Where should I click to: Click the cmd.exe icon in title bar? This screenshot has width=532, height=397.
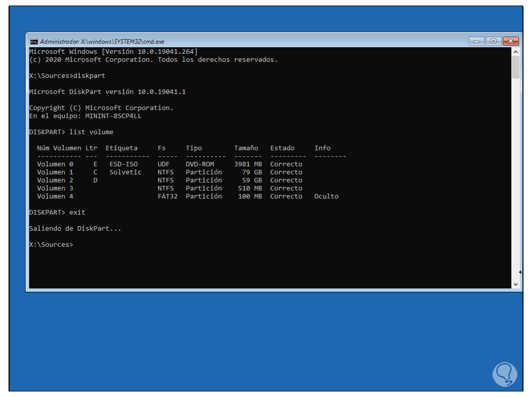34,42
